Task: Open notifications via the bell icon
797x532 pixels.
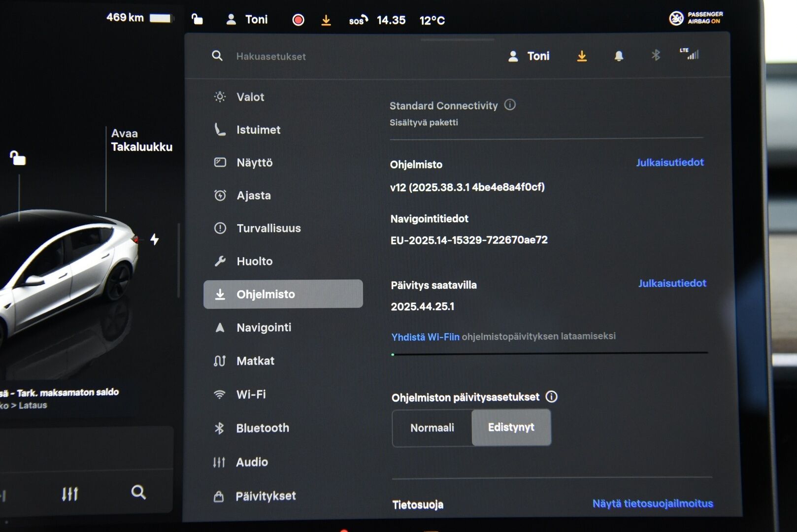Action: click(618, 56)
